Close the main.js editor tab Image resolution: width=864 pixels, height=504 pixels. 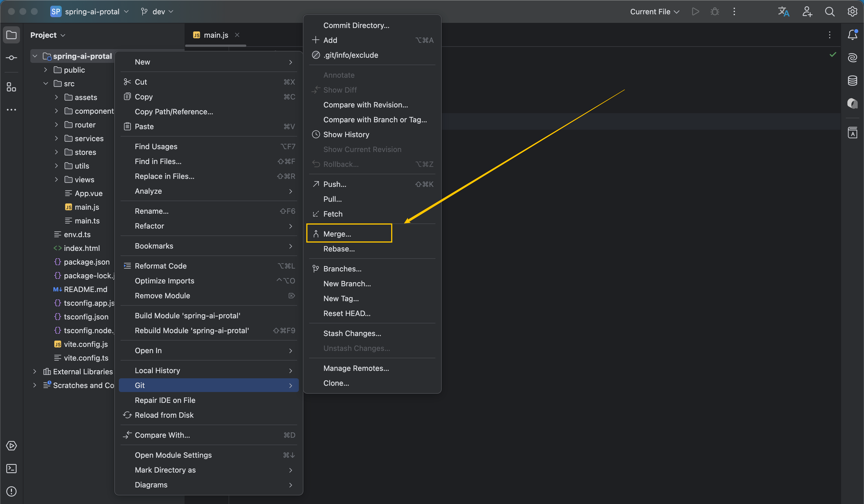coord(237,35)
